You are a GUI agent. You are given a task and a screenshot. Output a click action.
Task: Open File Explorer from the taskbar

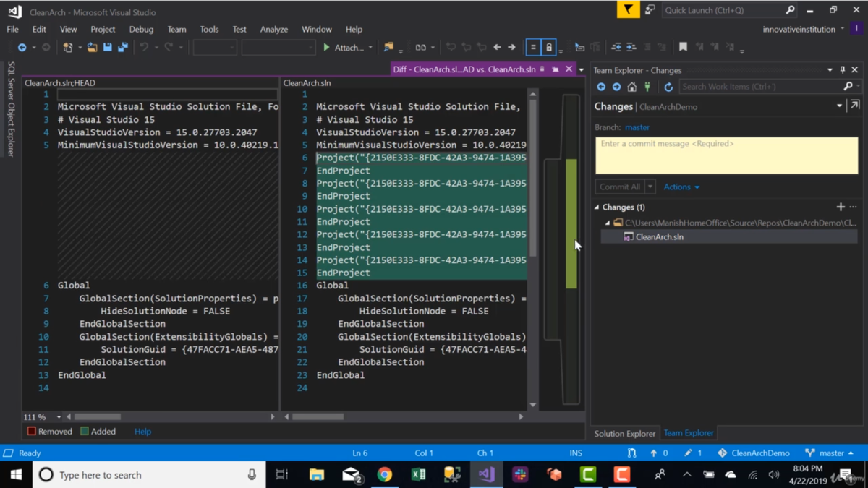317,475
